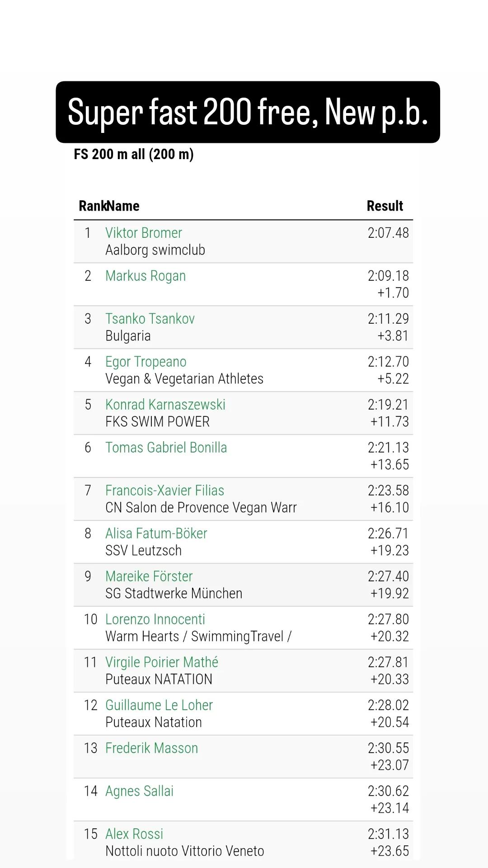Click Alex Rossi's name link
Image resolution: width=488 pixels, height=868 pixels.
(x=134, y=834)
